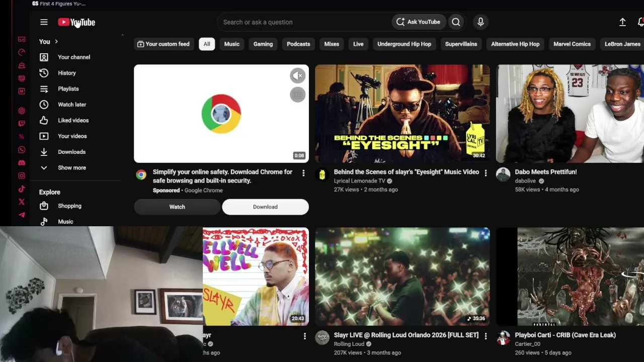Go to YouTube home via the logo
Viewport: 644px width, 362px height.
[x=76, y=22]
